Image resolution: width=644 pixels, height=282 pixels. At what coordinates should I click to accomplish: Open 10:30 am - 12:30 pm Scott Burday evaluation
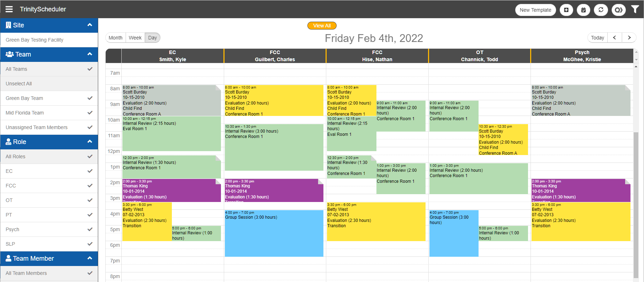tap(503, 139)
